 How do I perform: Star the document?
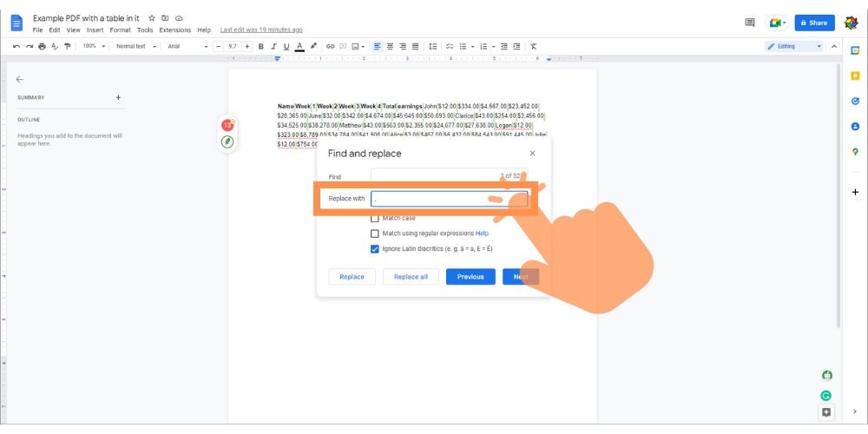(x=152, y=18)
